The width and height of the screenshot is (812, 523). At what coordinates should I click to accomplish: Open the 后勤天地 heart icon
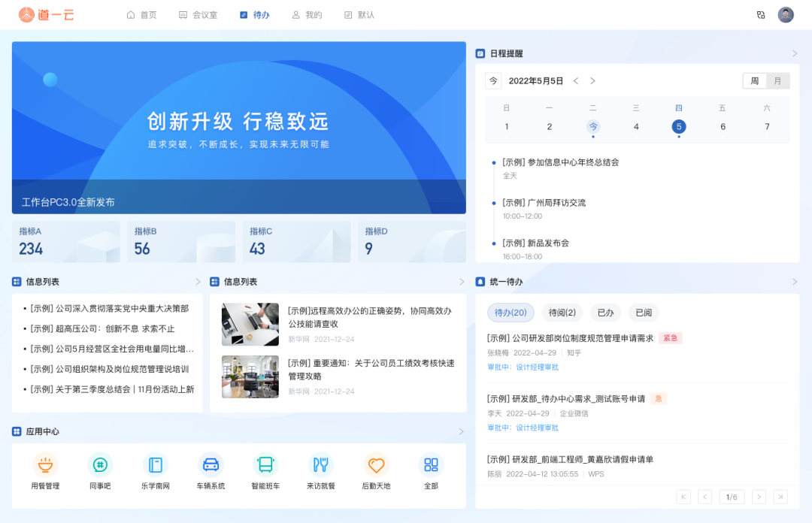point(376,465)
